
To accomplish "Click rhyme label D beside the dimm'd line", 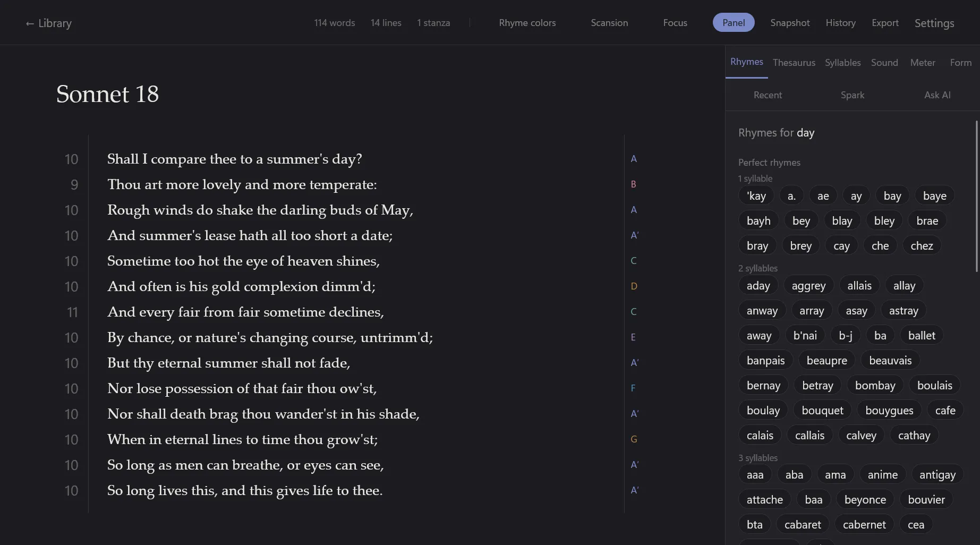I will point(634,286).
